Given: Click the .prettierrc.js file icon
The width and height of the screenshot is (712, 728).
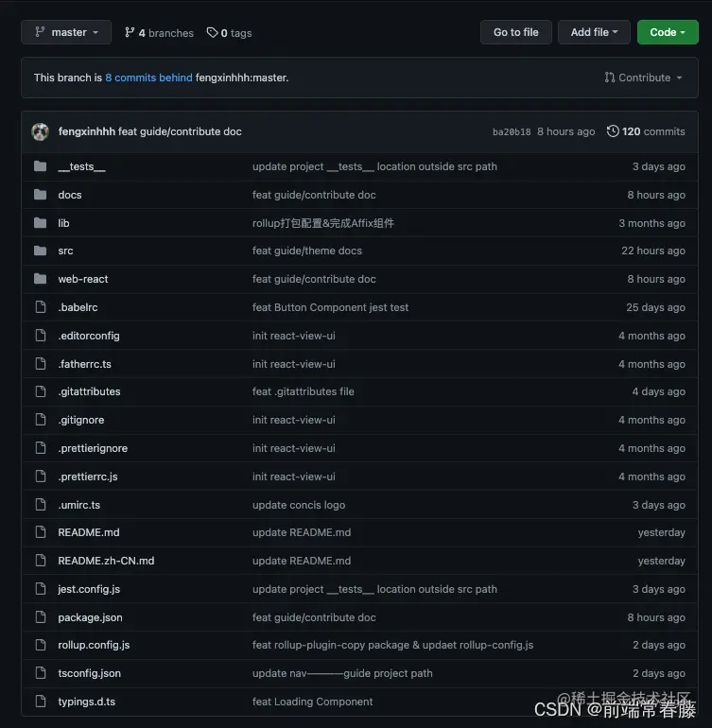Looking at the screenshot, I should pos(41,477).
